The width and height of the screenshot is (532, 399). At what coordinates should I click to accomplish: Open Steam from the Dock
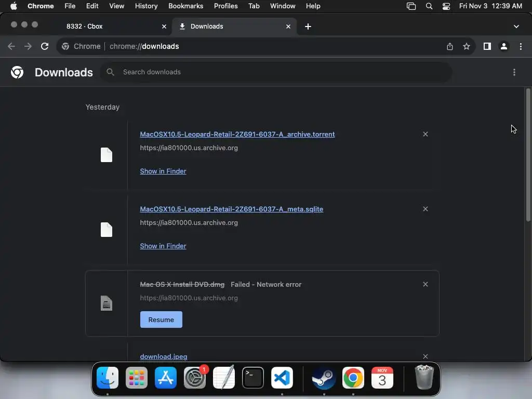(324, 378)
